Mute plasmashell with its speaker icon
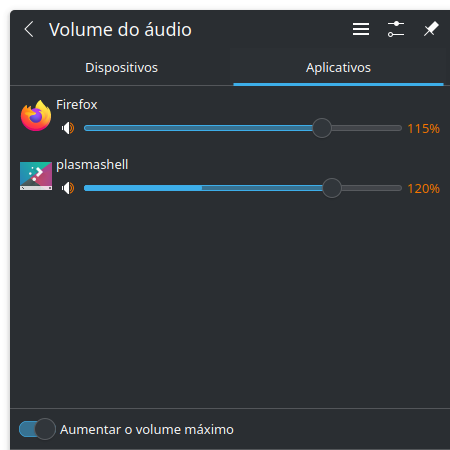The image size is (450, 450). click(x=68, y=188)
